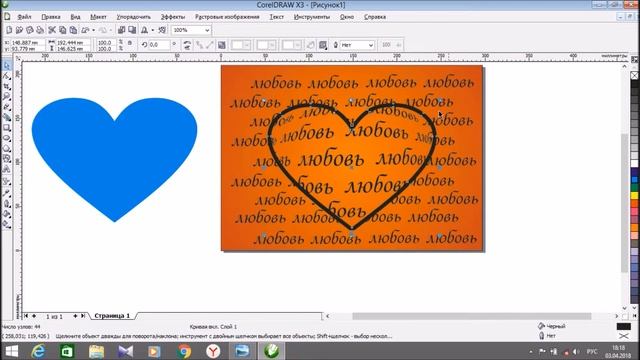Click the Application Launcher icon
The width and height of the screenshot is (640, 360).
(144, 30)
